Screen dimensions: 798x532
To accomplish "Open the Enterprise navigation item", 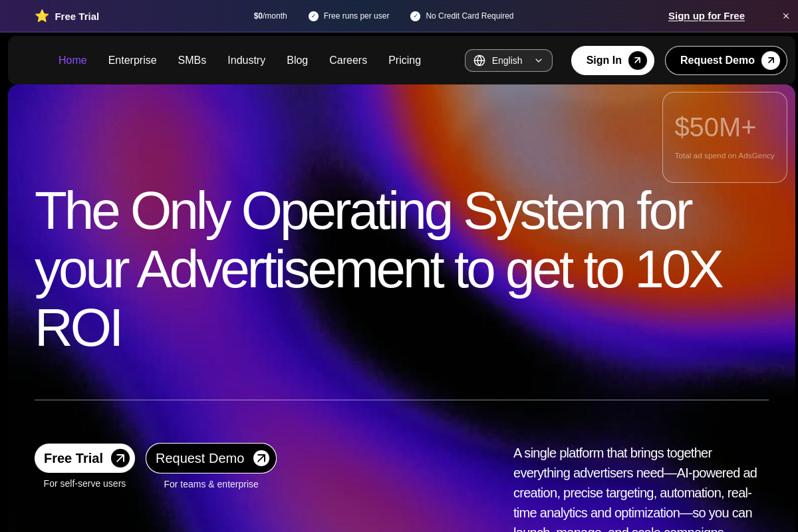I will tap(132, 61).
